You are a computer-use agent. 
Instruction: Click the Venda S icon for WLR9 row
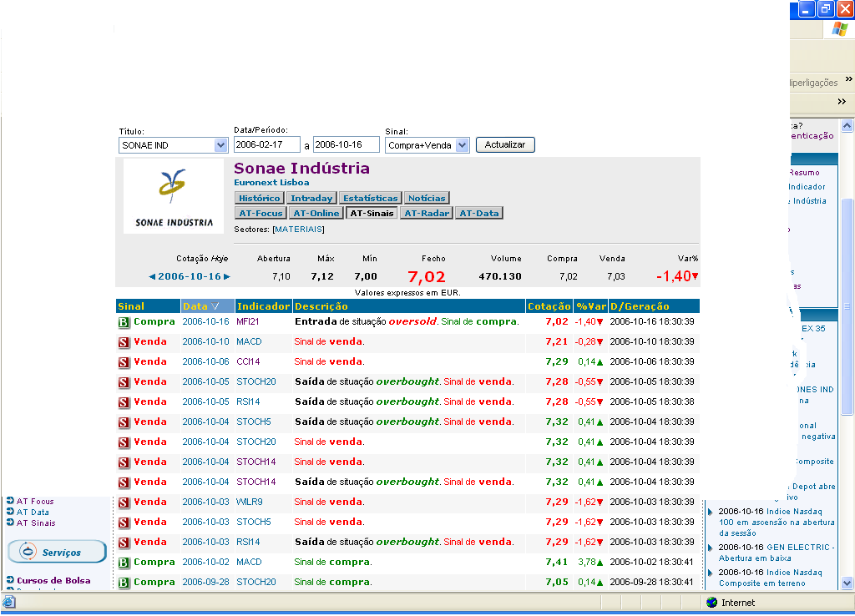pos(124,502)
